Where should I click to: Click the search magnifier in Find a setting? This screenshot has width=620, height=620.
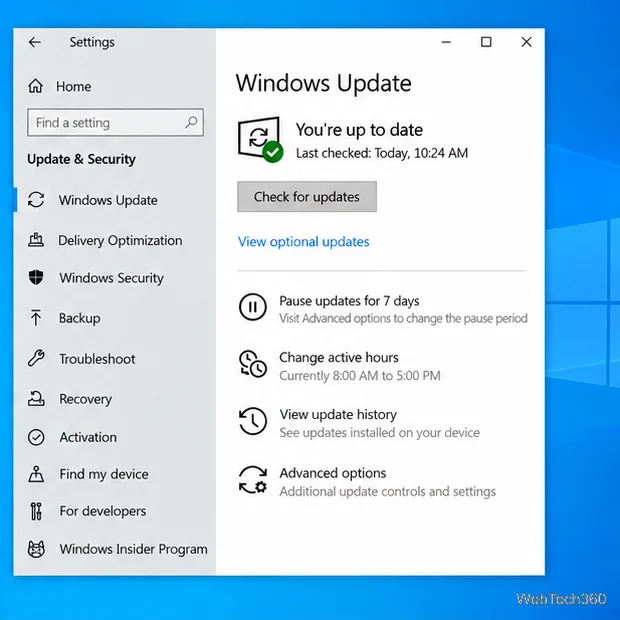[x=191, y=122]
